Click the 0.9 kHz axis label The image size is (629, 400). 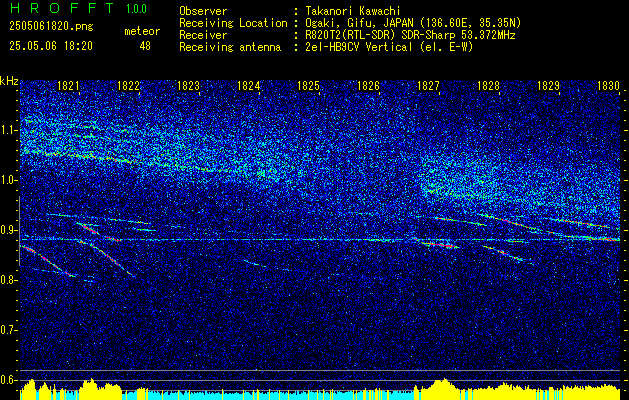tap(9, 230)
